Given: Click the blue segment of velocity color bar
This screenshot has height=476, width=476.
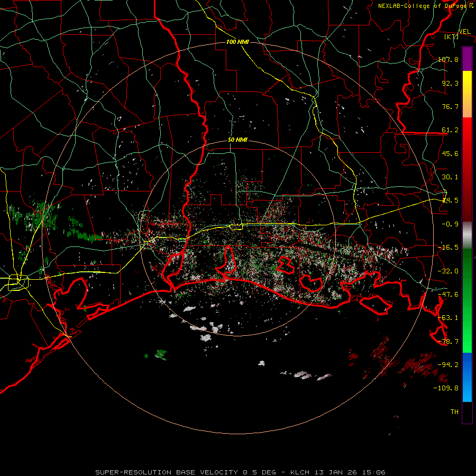Looking at the screenshot, I should click(467, 377).
